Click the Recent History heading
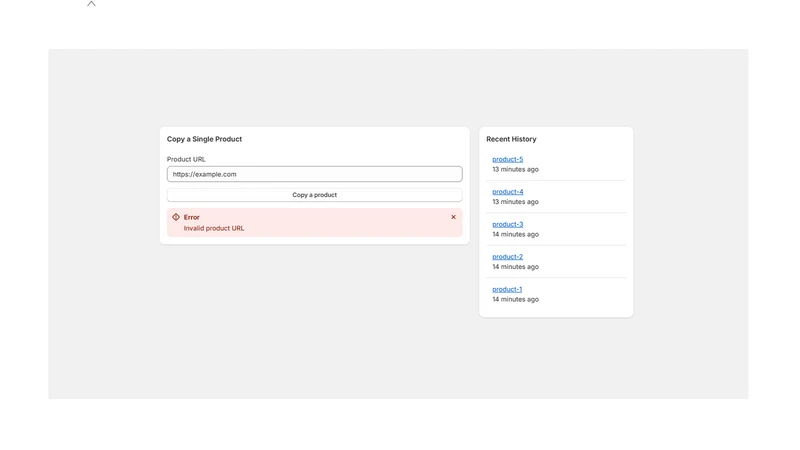800x450 pixels. pyautogui.click(x=511, y=139)
